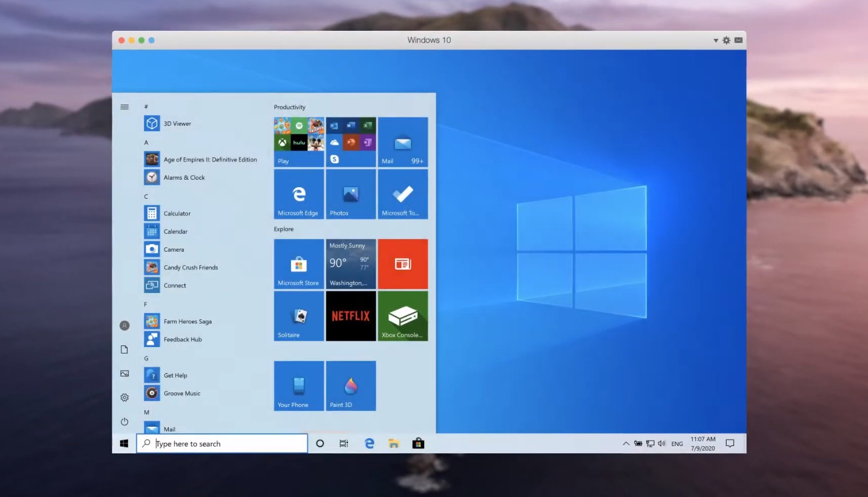Viewport: 868px width, 497px height.
Task: Select Alarms & Clock in the apps list
Action: click(184, 177)
